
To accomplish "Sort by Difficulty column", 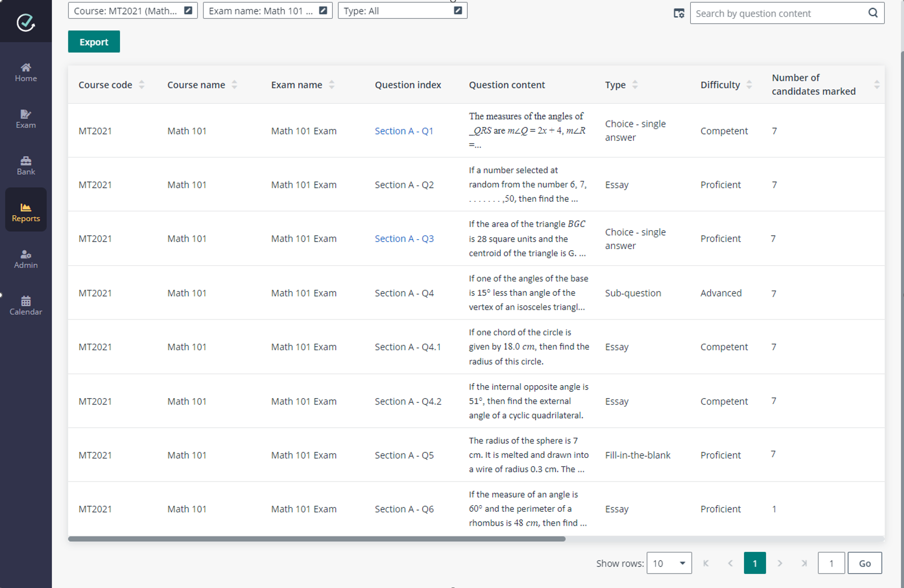I will [x=749, y=84].
